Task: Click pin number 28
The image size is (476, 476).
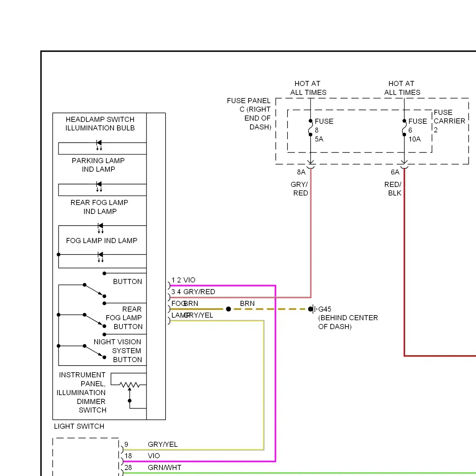Action: click(x=128, y=467)
